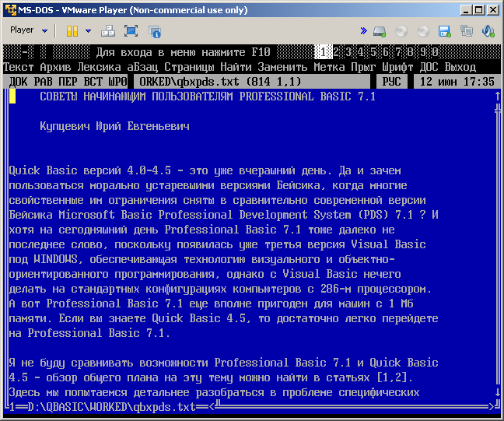The image size is (504, 421).
Task: Open the Метка menu
Action: pyautogui.click(x=329, y=67)
